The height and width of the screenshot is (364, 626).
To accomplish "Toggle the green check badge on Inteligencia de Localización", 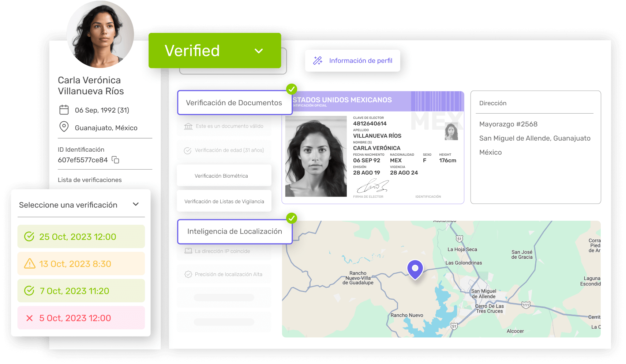I will pyautogui.click(x=292, y=218).
